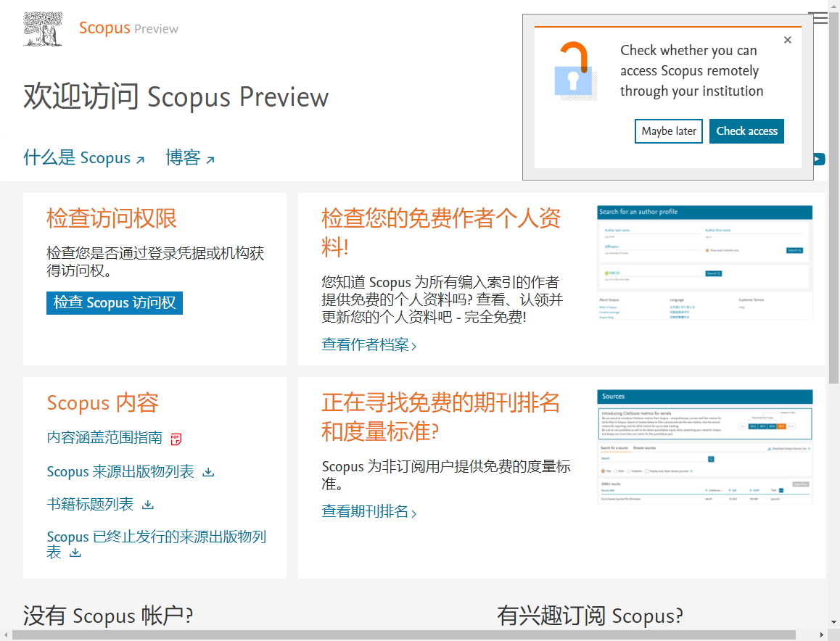Click Maybe later button
Screen dimensions: 840x641
pos(669,131)
